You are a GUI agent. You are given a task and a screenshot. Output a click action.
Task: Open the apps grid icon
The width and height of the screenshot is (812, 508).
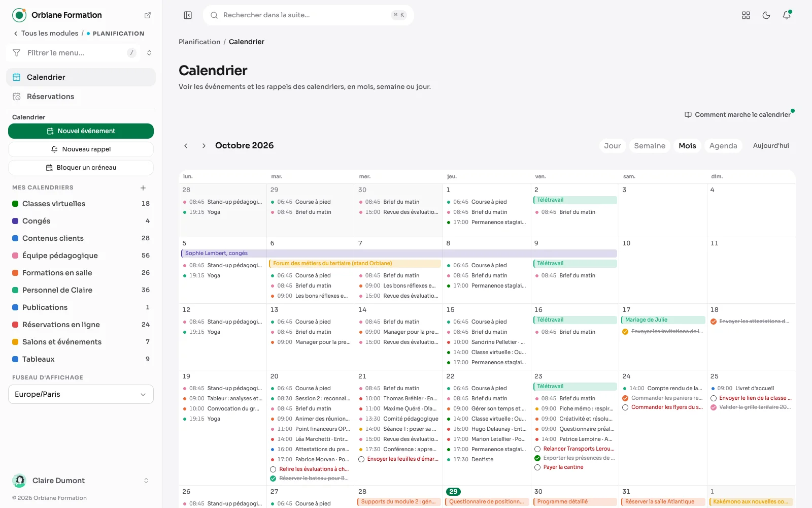(x=746, y=15)
